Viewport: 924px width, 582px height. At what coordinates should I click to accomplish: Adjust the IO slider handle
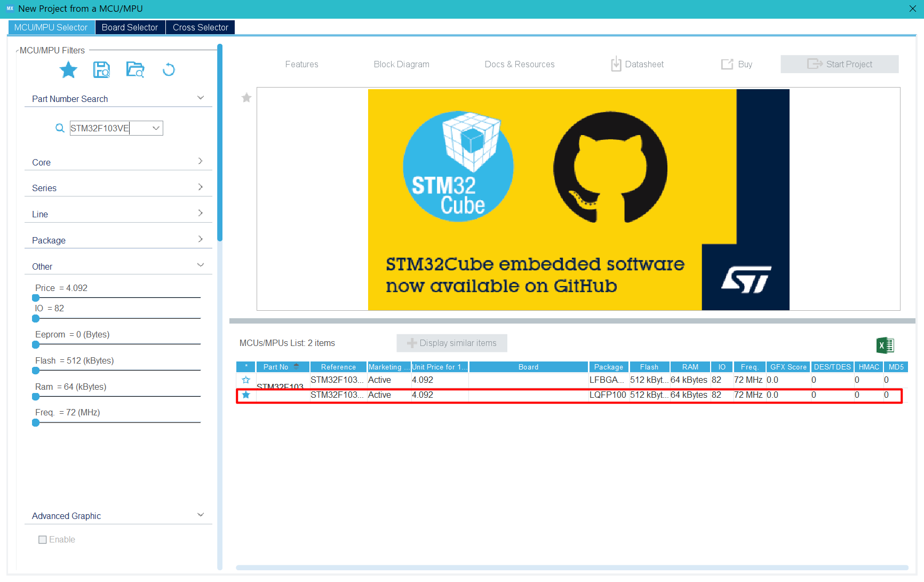pos(36,319)
